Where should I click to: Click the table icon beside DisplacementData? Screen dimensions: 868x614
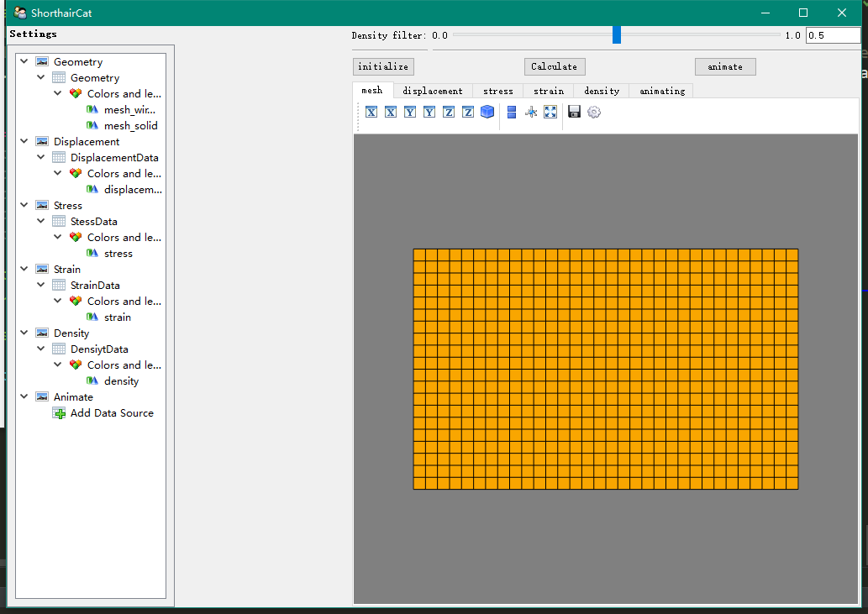[59, 158]
